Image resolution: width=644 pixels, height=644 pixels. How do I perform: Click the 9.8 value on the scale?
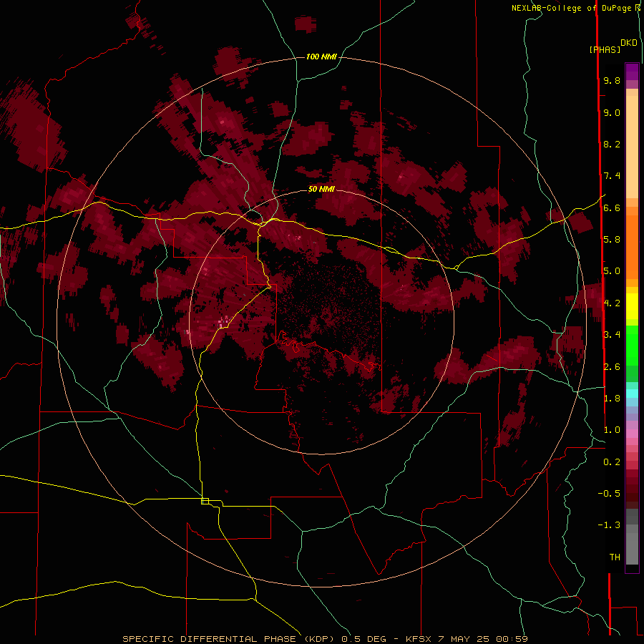click(x=612, y=80)
